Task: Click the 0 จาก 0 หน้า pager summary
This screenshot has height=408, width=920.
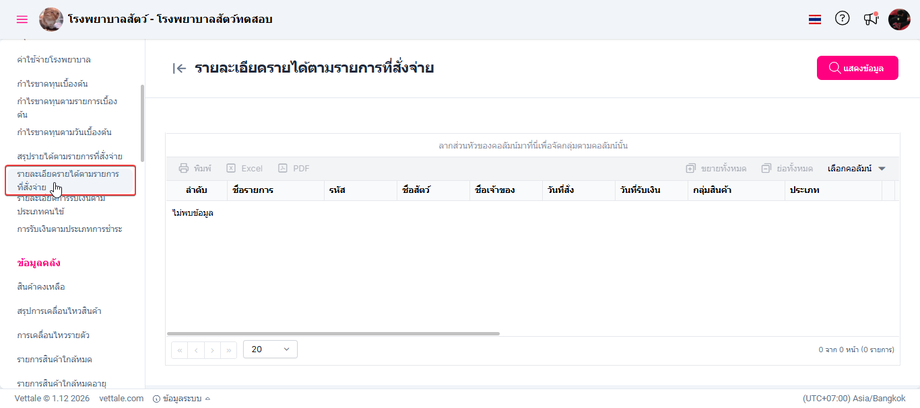Action: pos(856,349)
